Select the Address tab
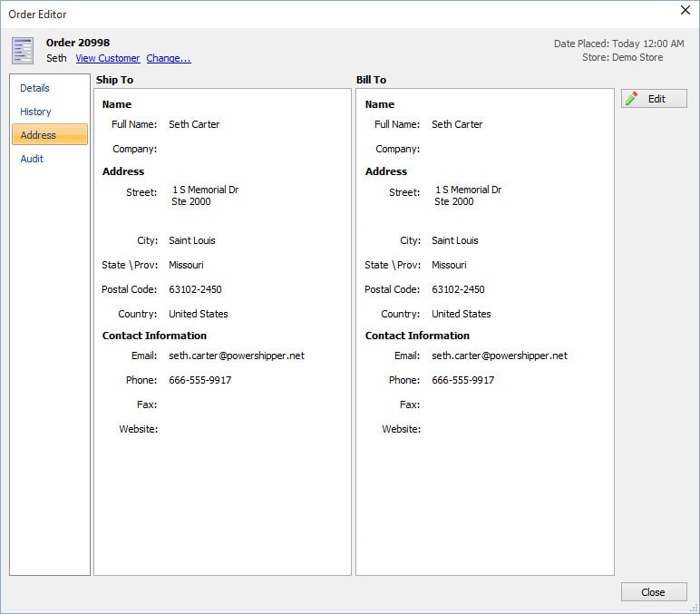Screen dimensions: 700x614 pos(50,134)
